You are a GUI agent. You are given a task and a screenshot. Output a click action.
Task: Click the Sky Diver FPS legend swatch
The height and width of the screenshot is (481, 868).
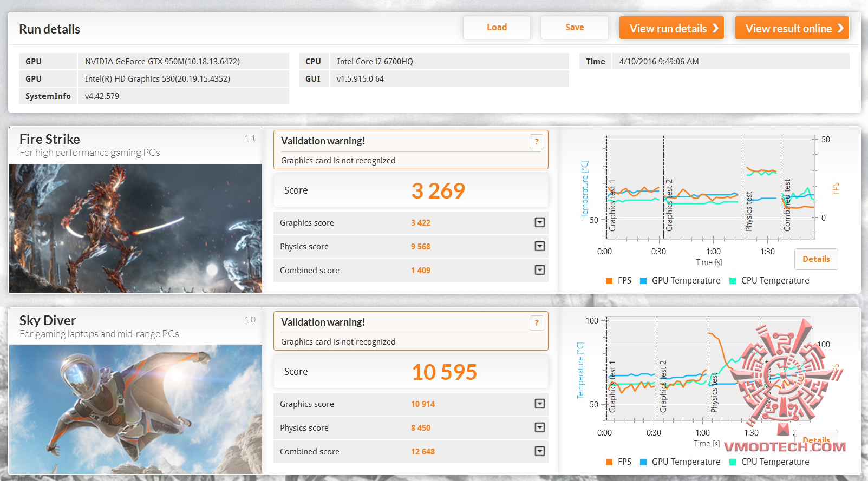pyautogui.click(x=609, y=462)
